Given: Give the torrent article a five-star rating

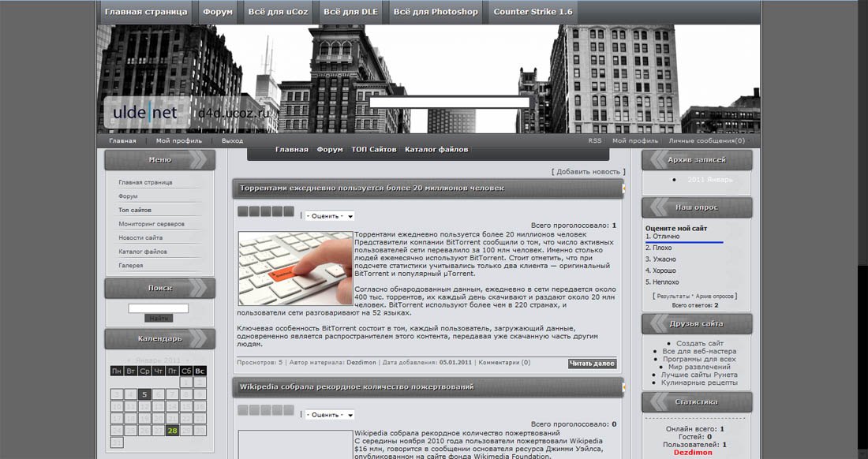Looking at the screenshot, I should tap(288, 211).
